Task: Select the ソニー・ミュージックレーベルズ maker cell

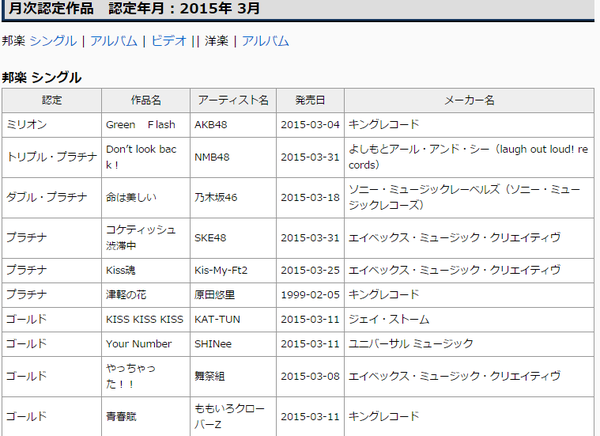Action: coord(469,198)
